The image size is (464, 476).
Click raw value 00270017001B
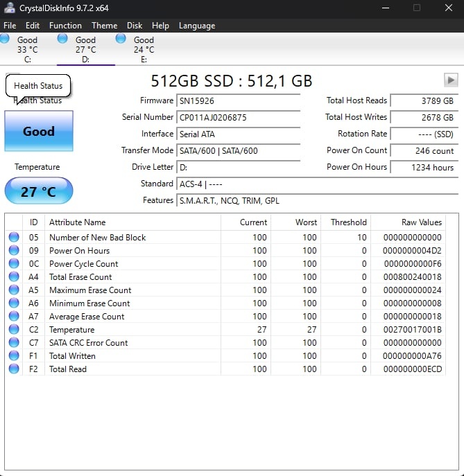(412, 330)
